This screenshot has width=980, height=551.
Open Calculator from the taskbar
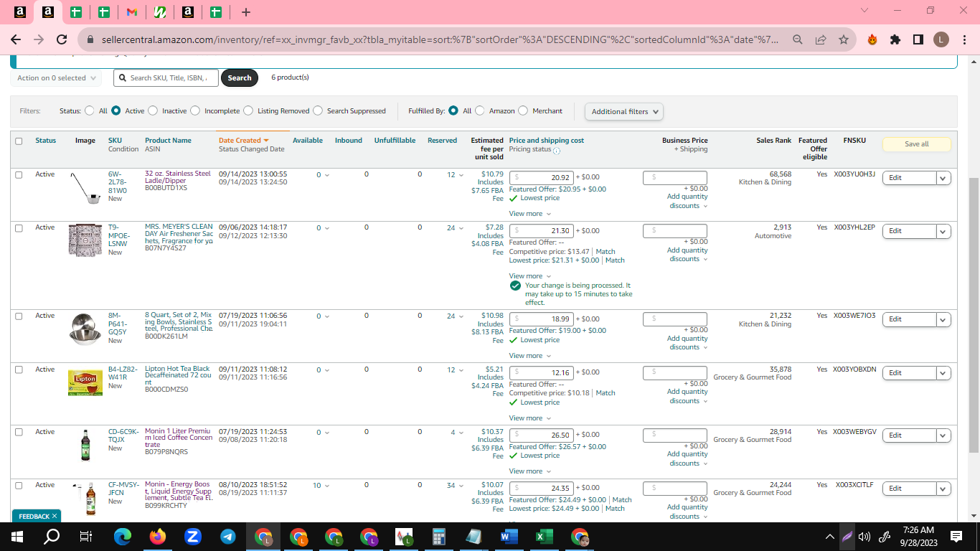[439, 536]
